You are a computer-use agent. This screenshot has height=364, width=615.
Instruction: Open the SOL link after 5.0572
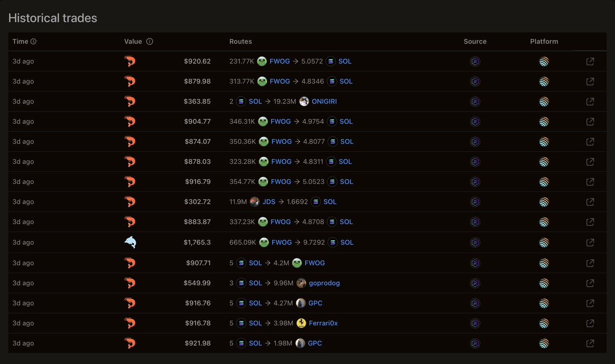point(345,61)
